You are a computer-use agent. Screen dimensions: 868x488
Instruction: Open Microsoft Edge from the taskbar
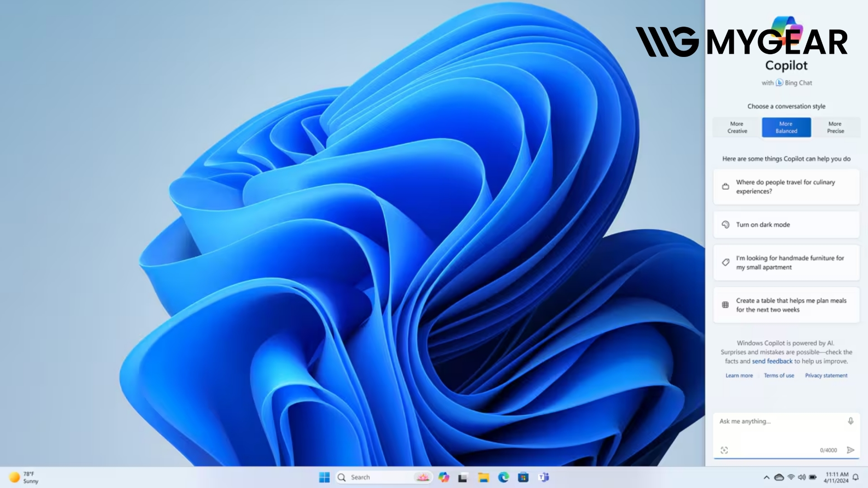504,477
